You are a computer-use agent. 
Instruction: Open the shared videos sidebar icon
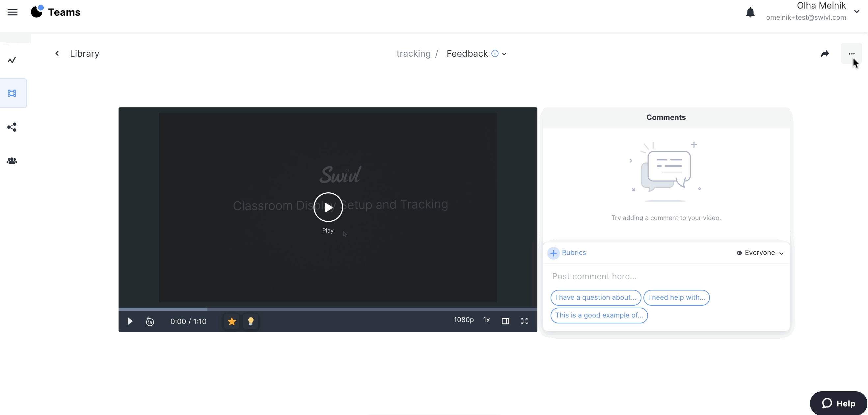pos(12,127)
